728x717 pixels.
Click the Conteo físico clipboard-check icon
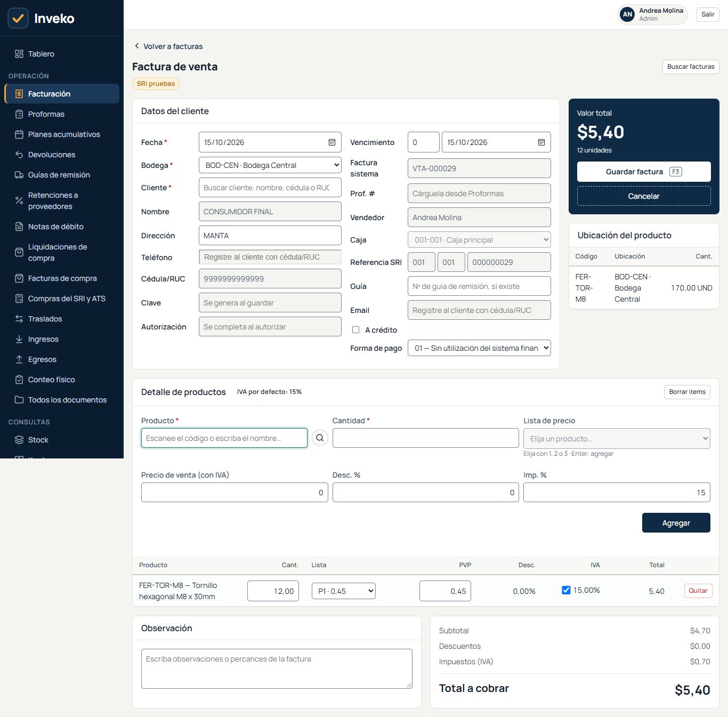coord(19,380)
